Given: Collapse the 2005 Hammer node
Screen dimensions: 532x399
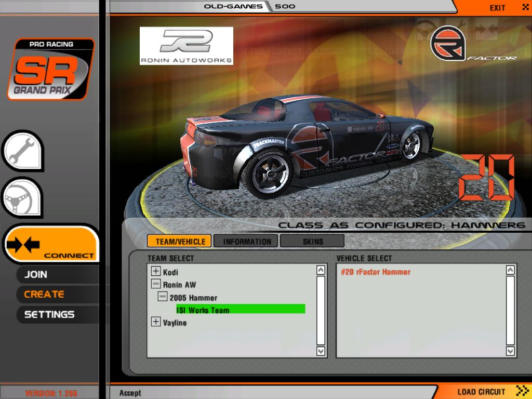Looking at the screenshot, I should pos(163,297).
